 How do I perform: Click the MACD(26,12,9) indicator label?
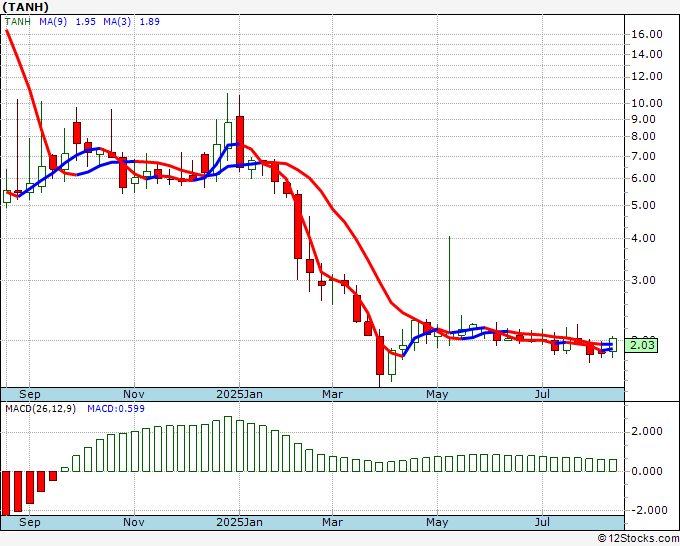pos(40,409)
